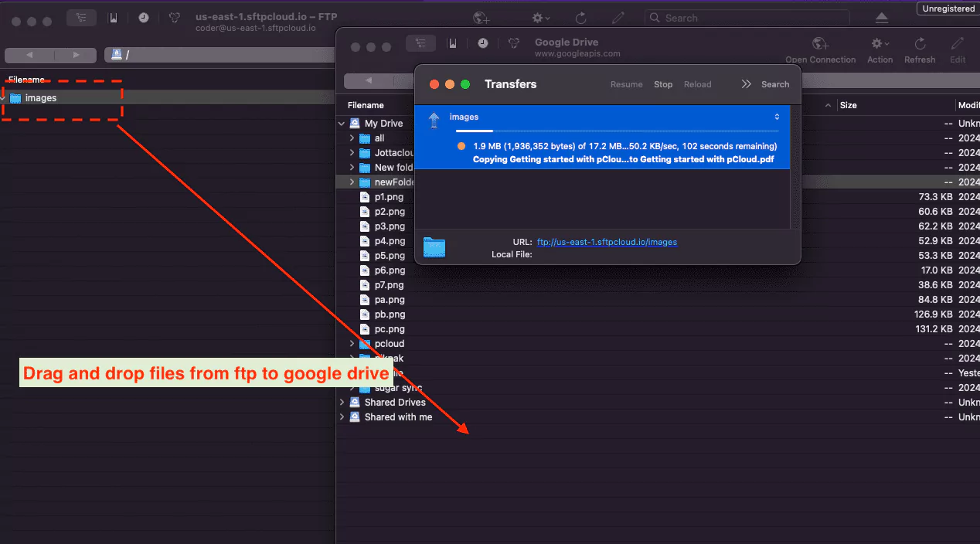
Task: Select the Shared with me row
Action: pos(658,417)
